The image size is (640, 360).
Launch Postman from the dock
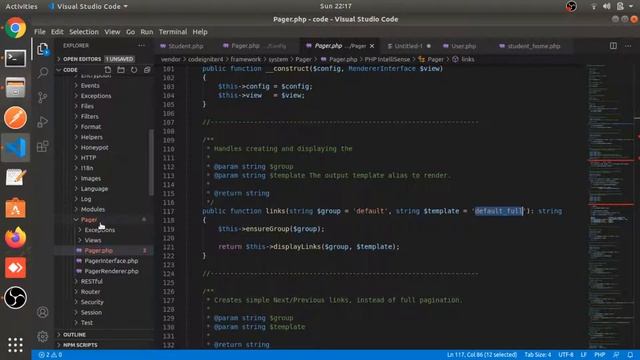16,118
